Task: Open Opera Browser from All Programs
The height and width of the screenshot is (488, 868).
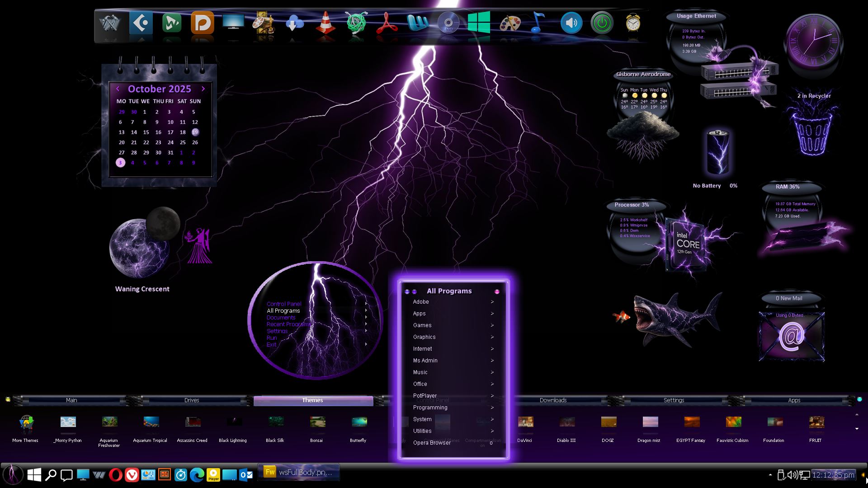Action: pos(432,443)
